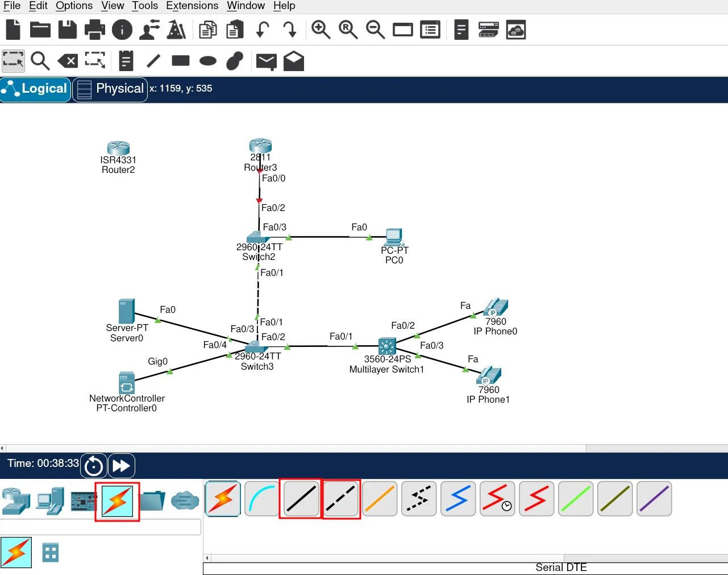Switch to the Physical workspace
This screenshot has height=575, width=728.
(x=110, y=89)
